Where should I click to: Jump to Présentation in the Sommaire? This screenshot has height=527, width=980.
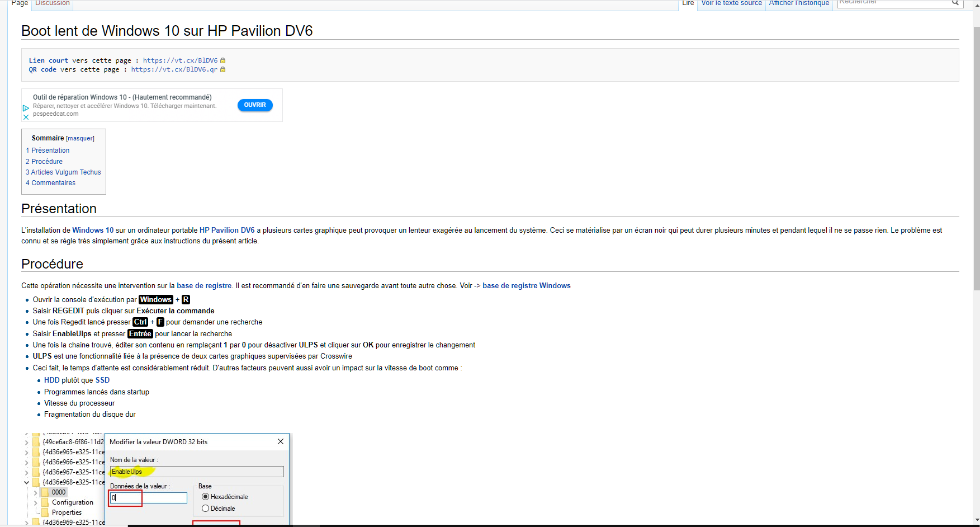coord(48,150)
